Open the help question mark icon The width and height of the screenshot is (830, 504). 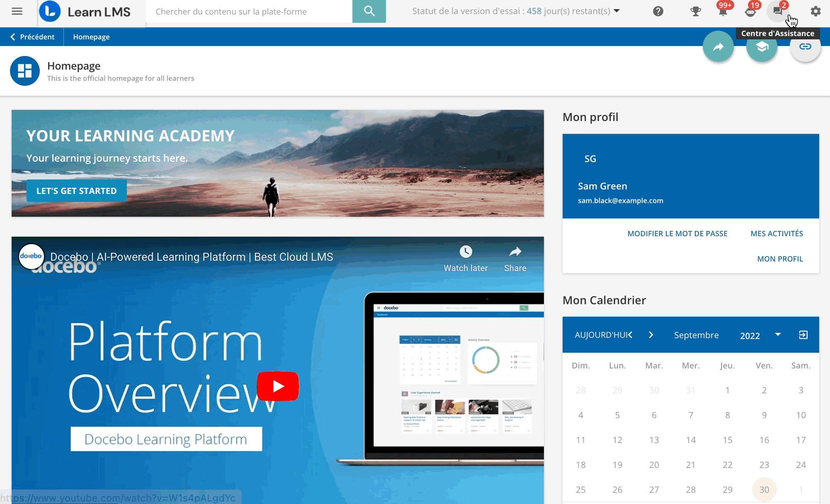(658, 11)
